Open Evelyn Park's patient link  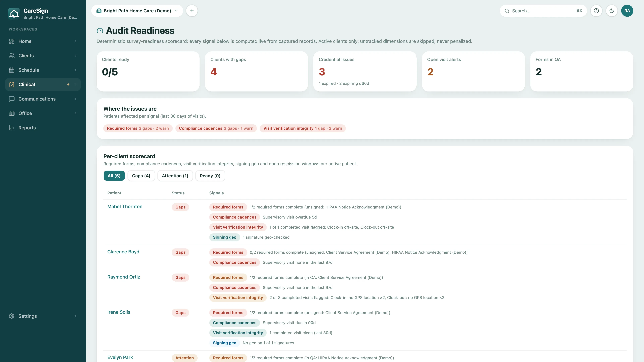[x=120, y=357]
